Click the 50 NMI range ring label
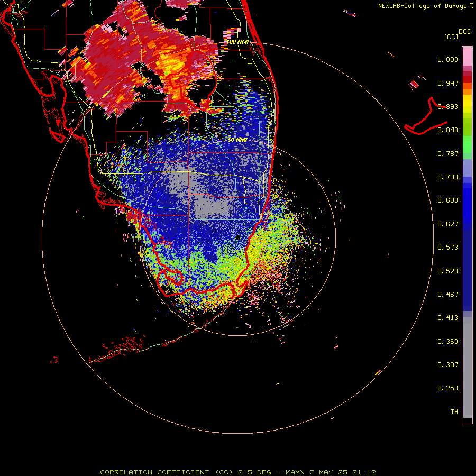Image resolution: width=476 pixels, height=476 pixels. [237, 140]
